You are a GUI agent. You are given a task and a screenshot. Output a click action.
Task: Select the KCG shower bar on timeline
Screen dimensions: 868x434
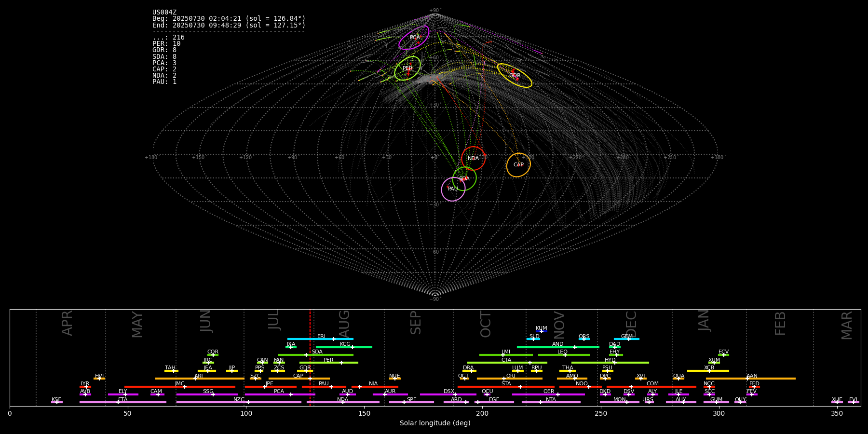[x=344, y=347]
